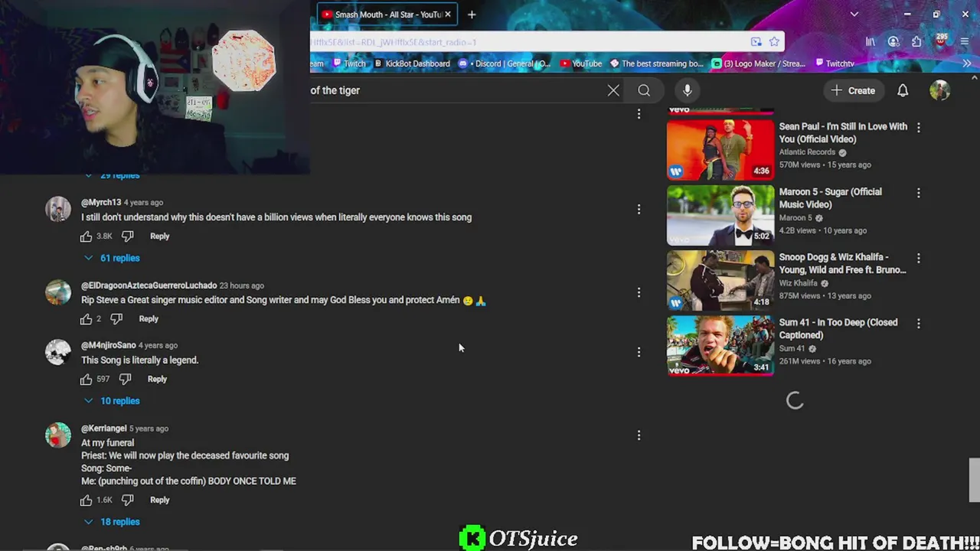Open options menu for Sum 41 video
Viewport: 980px width, 551px height.
coord(919,324)
